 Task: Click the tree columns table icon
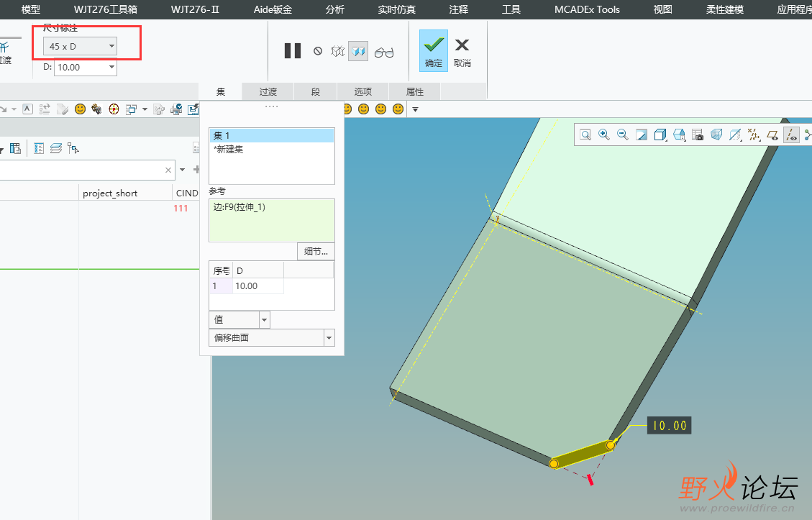pyautogui.click(x=16, y=149)
